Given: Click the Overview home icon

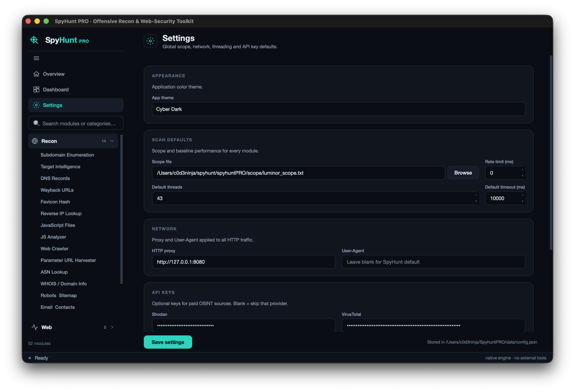Looking at the screenshot, I should coord(36,74).
